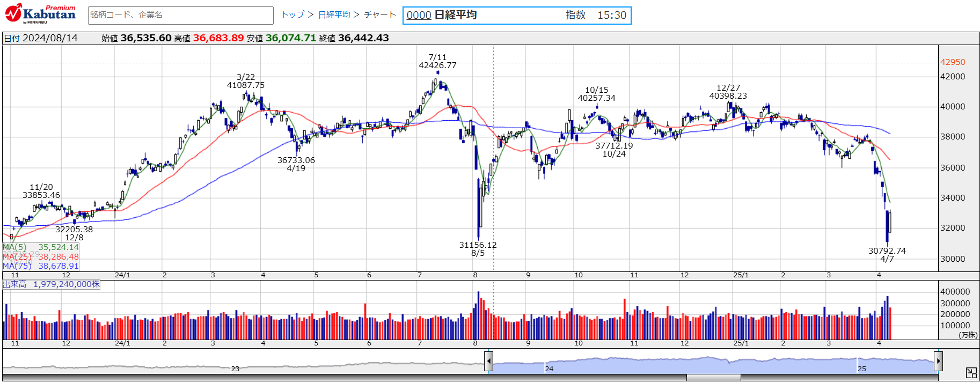Screen dimensions: 980x383
Task: Select チャート in the breadcrumb
Action: (379, 15)
